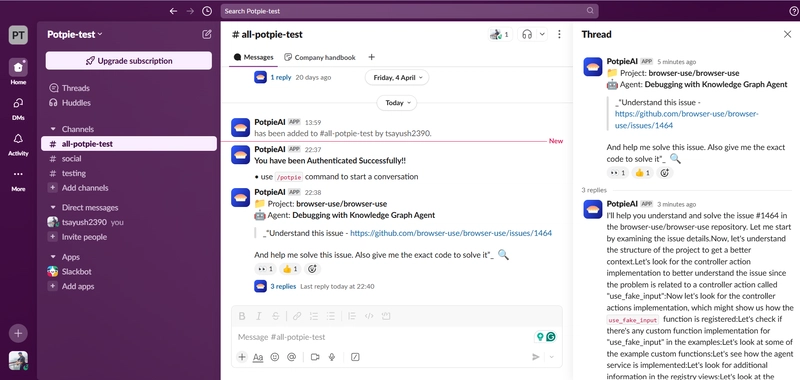Compose a new message with pencil icon

tap(207, 34)
